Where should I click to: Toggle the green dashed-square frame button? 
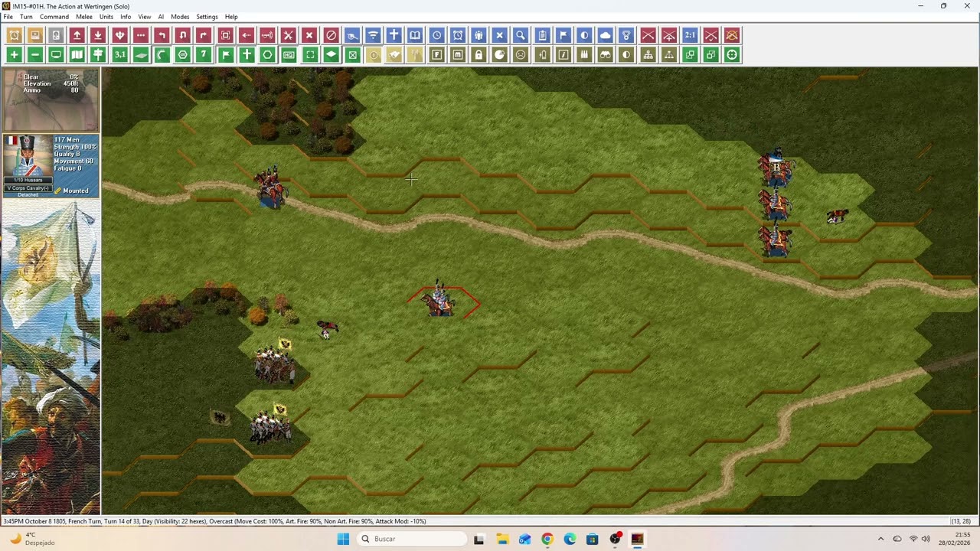click(310, 55)
